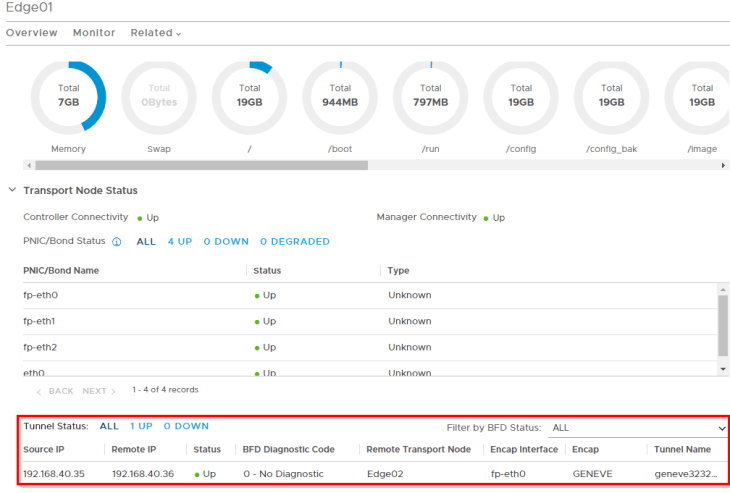
Task: Click the Remote IP column header
Action: tap(133, 450)
